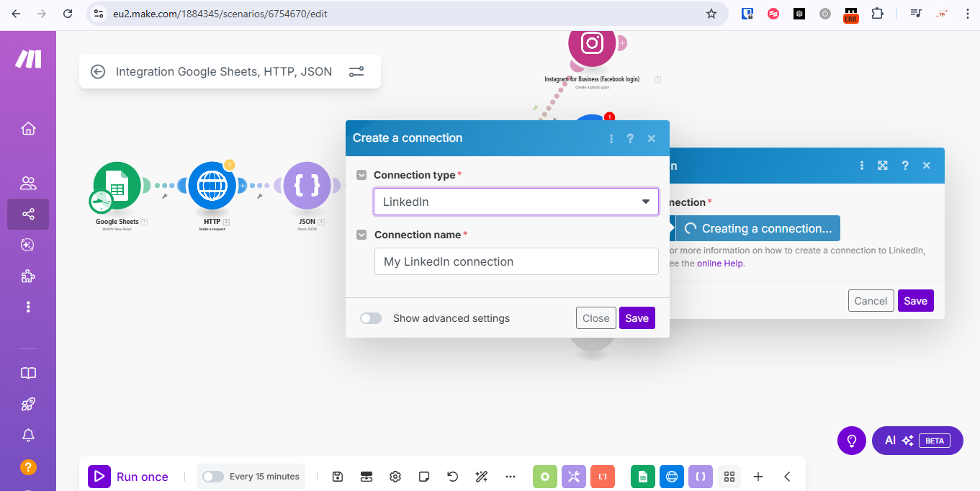Add a note with the sticky note icon

click(x=424, y=477)
